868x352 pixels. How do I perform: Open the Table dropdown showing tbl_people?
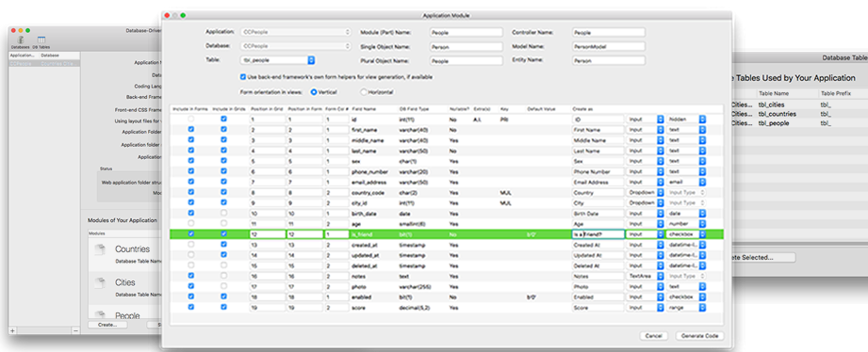278,59
